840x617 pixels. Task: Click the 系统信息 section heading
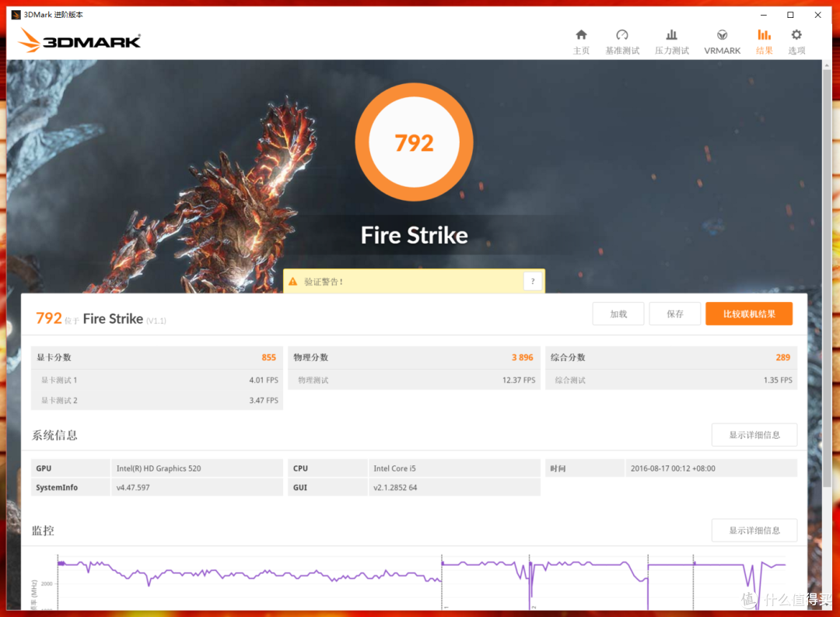54,435
